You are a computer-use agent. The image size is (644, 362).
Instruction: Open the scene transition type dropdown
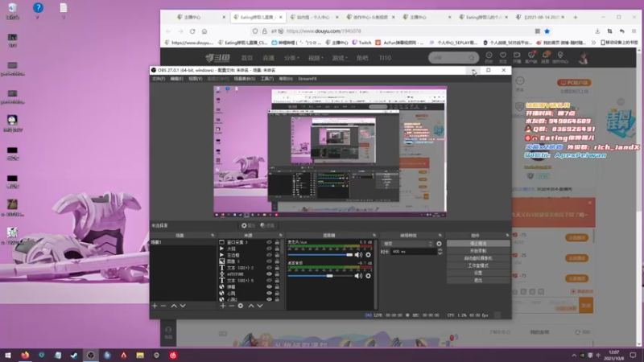(408, 244)
